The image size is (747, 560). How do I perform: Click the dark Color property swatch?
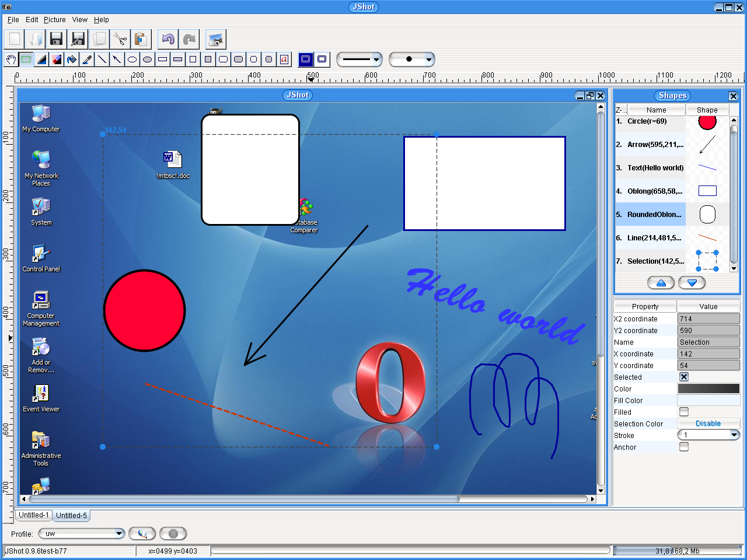click(x=708, y=389)
